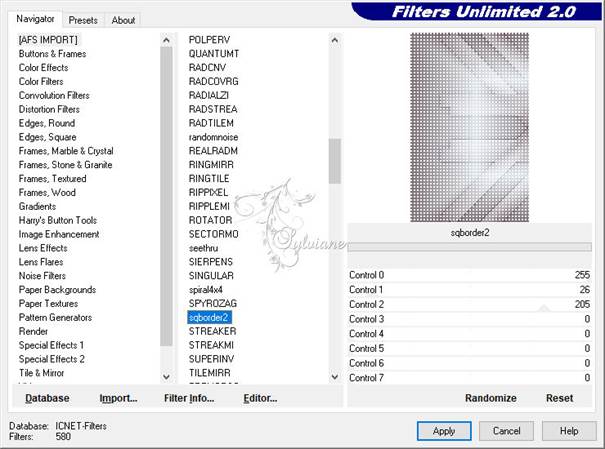Choose the RINGTILE filter

(x=209, y=179)
